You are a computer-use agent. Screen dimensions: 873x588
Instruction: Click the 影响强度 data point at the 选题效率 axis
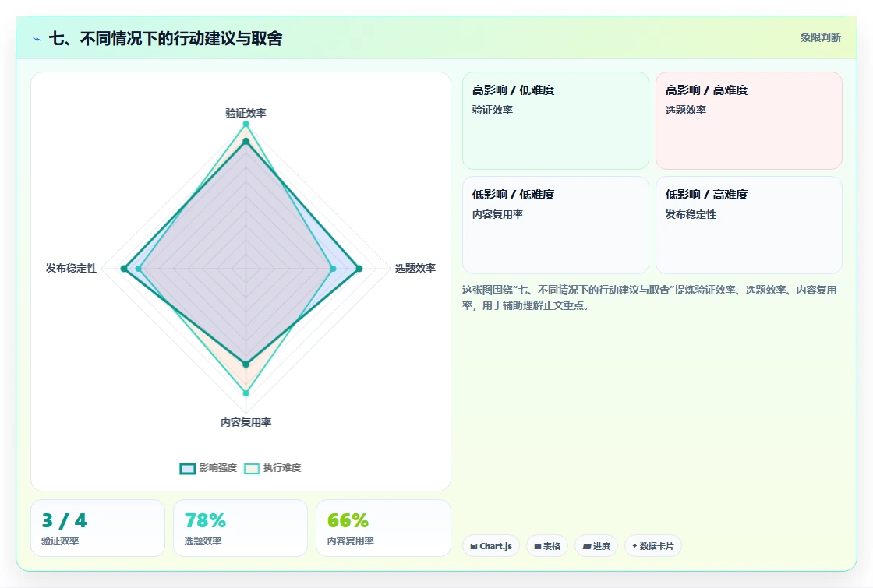pyautogui.click(x=359, y=269)
